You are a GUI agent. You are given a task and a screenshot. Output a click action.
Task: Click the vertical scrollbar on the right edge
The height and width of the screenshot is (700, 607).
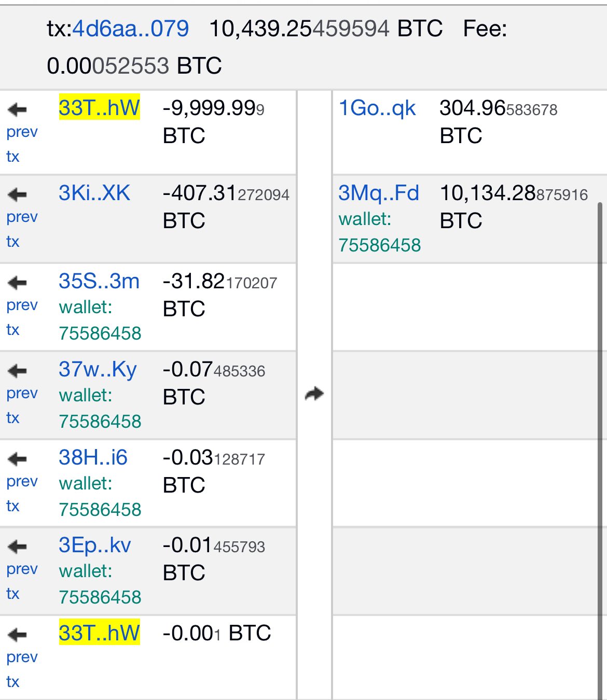point(601,415)
